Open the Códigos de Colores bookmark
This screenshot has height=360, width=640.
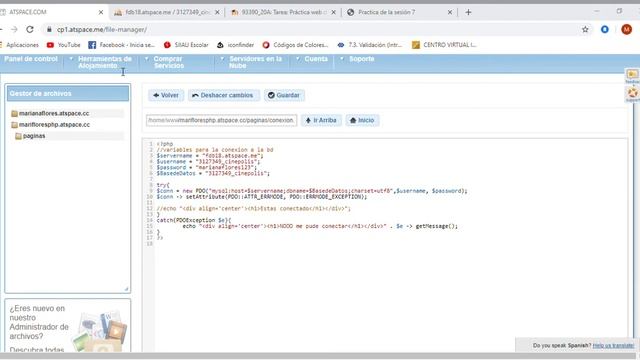click(295, 45)
